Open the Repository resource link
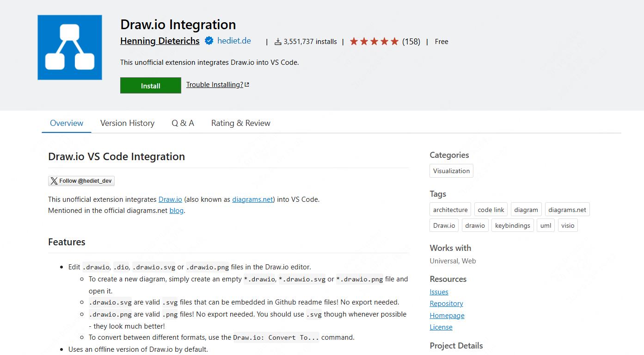Viewport: 644px width, 355px height. click(446, 304)
